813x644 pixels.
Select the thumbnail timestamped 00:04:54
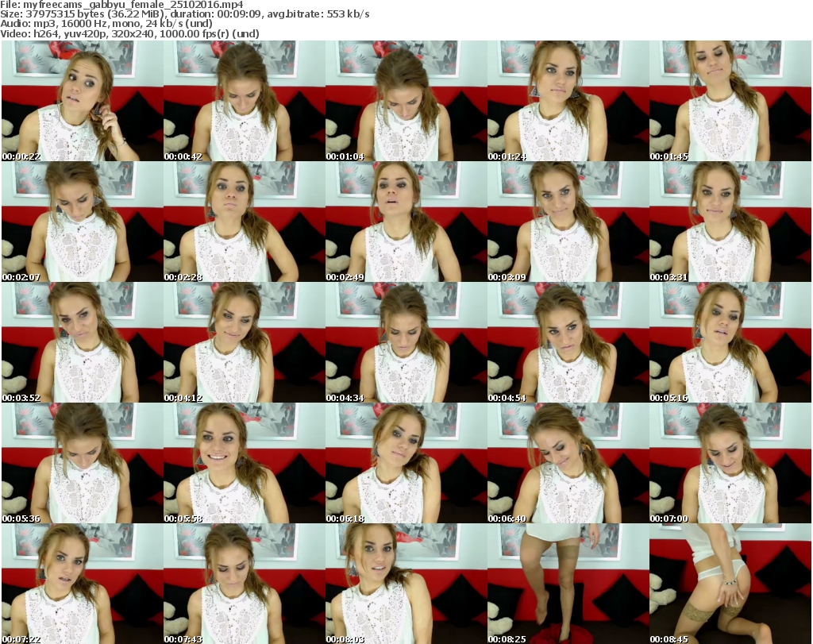(x=568, y=343)
